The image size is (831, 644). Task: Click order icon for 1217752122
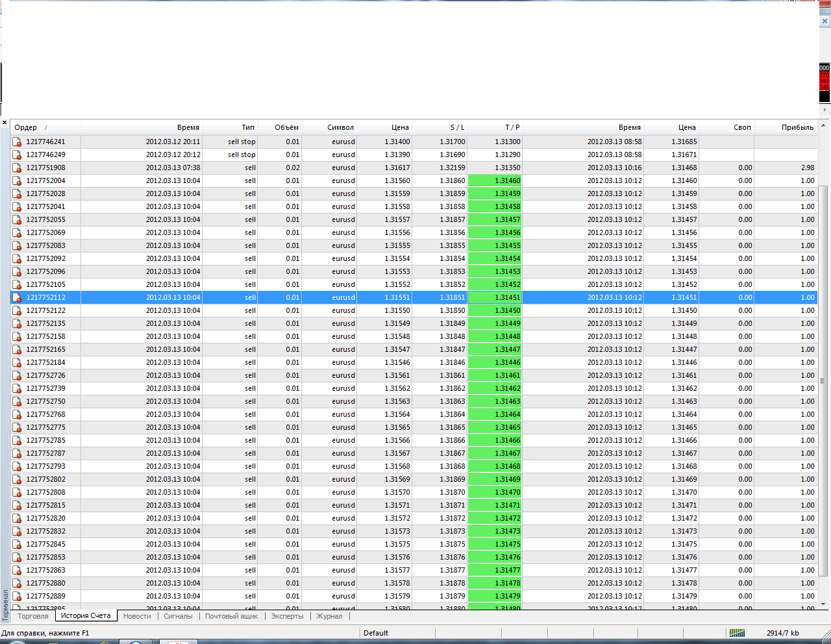click(17, 310)
